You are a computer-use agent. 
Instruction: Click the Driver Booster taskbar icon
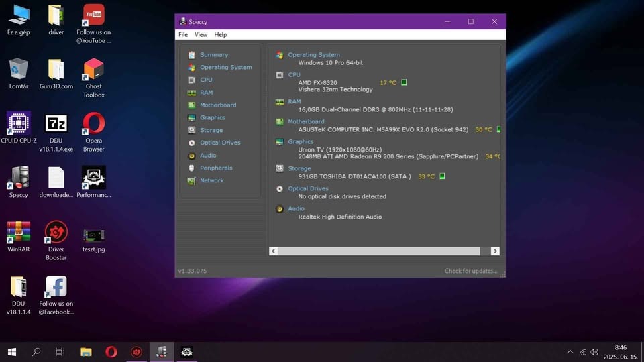coord(136,352)
